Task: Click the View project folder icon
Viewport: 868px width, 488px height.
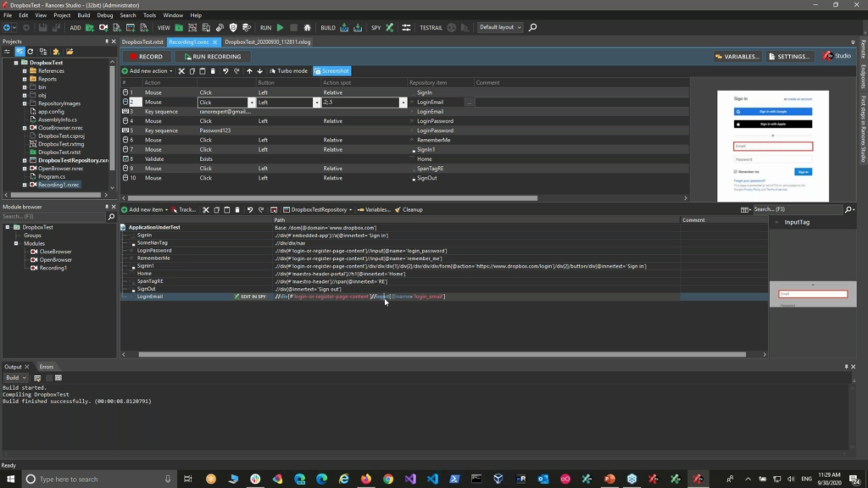Action: click(179, 27)
